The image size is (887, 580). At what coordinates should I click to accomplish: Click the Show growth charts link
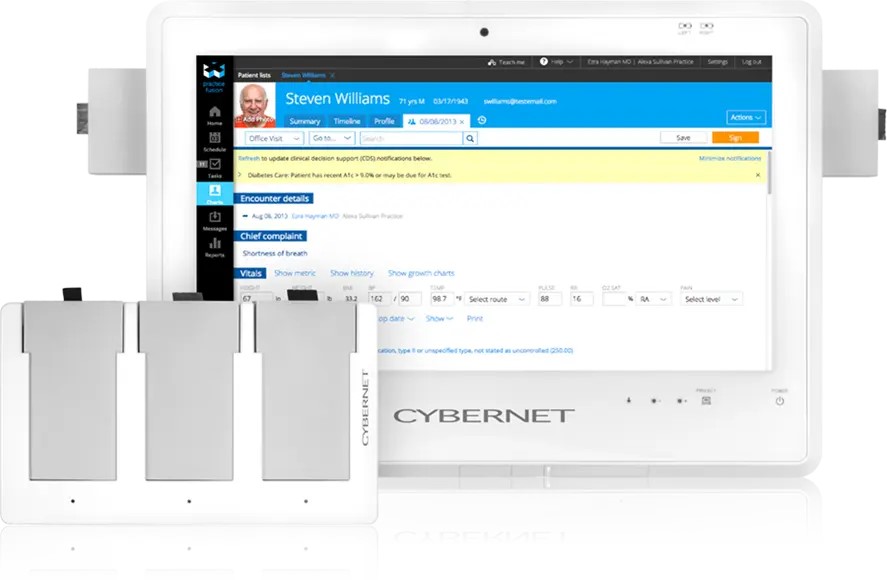(421, 273)
